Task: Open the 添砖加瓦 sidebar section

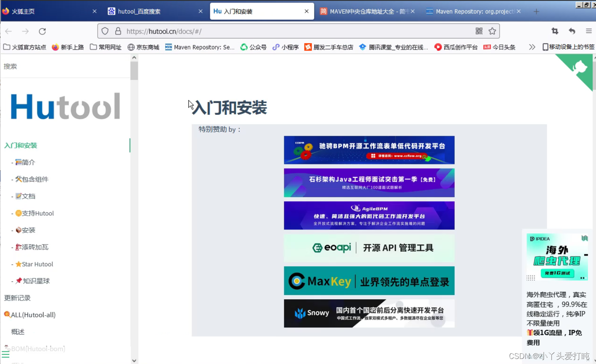Action: pos(32,247)
